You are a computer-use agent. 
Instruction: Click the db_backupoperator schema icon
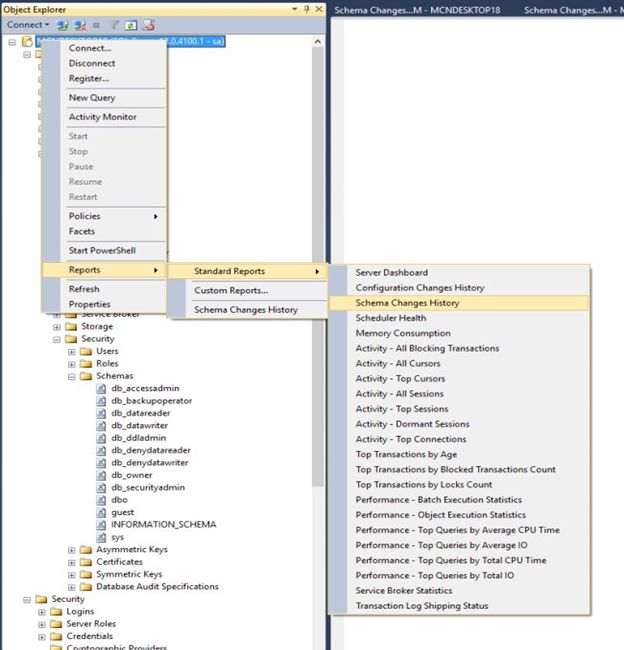pyautogui.click(x=101, y=401)
